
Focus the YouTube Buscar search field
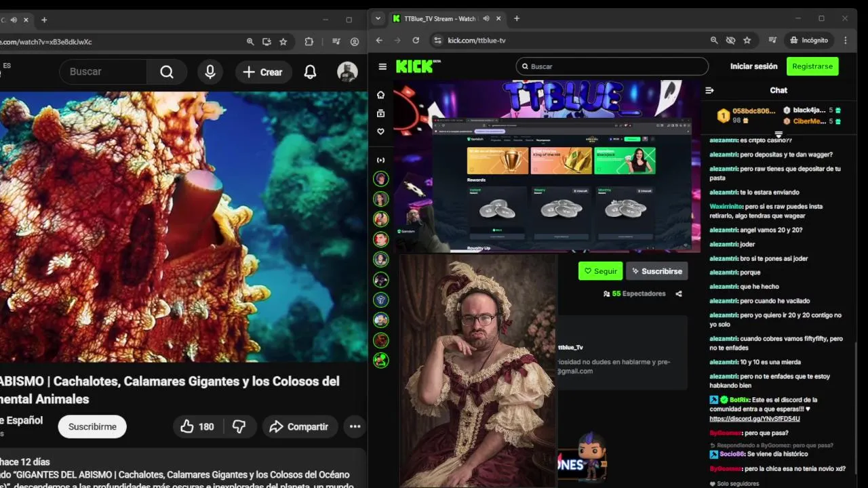point(103,72)
